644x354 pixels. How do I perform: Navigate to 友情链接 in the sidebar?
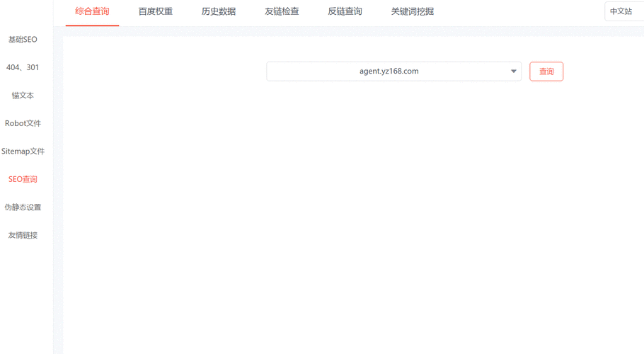pos(23,235)
